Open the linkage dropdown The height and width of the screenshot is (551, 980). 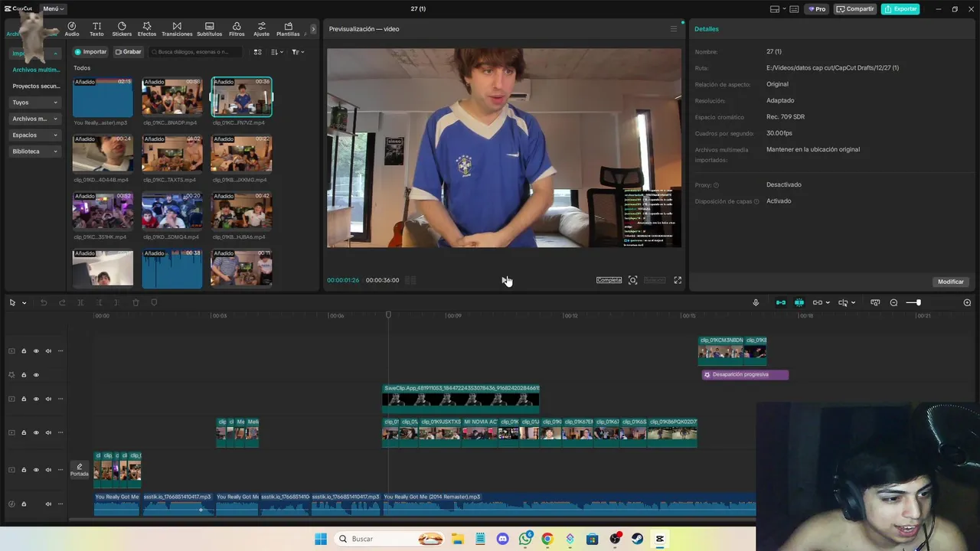(x=821, y=303)
